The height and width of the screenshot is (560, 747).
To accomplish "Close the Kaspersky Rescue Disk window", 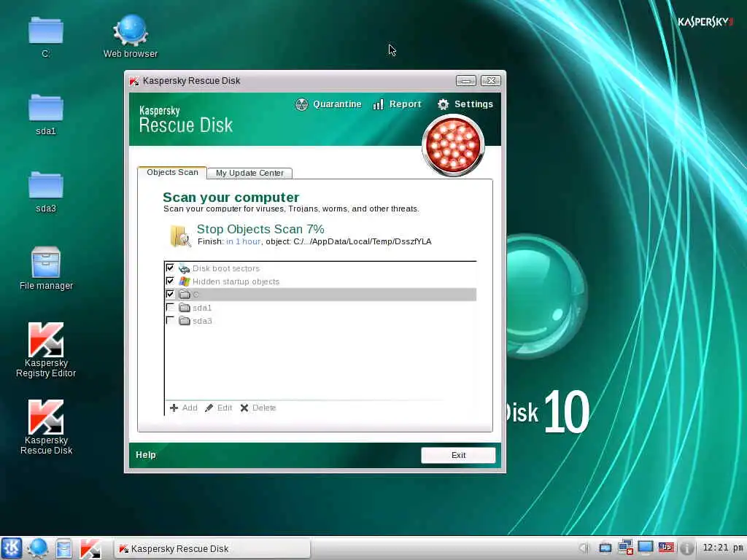I will pyautogui.click(x=491, y=80).
